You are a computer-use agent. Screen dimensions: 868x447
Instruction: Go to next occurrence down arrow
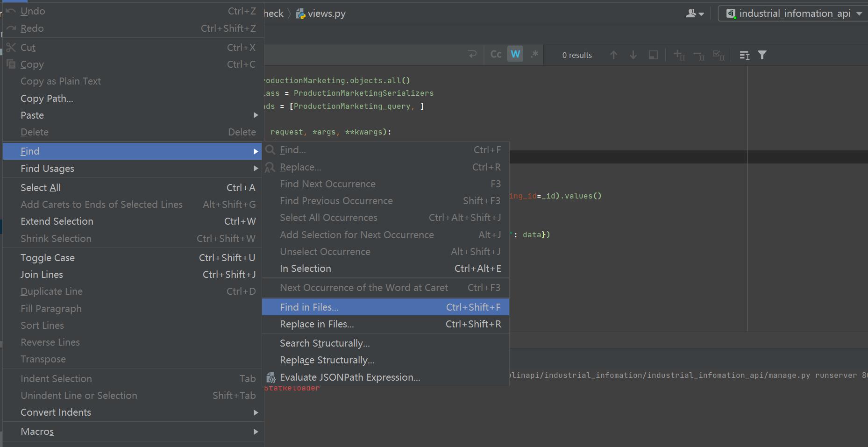pyautogui.click(x=633, y=55)
